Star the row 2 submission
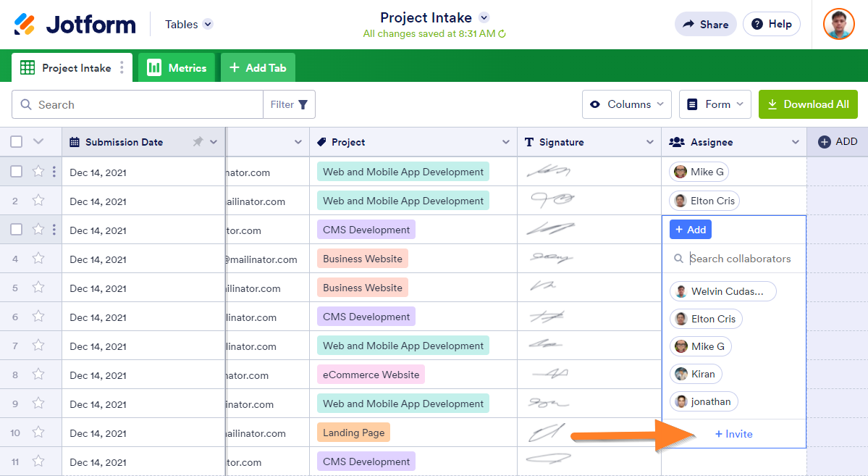This screenshot has width=868, height=476. point(38,201)
